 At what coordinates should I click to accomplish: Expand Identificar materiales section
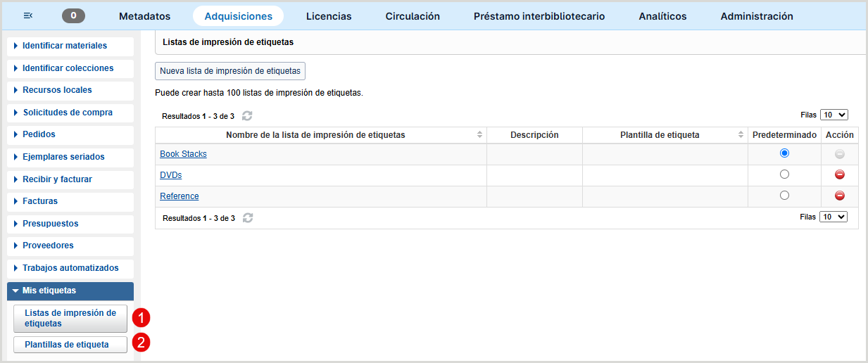point(65,46)
